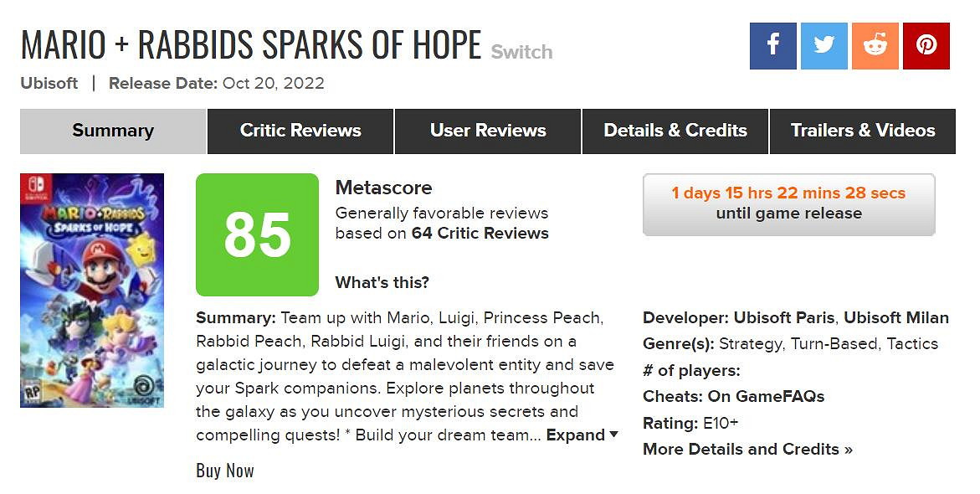Click the 64 Critic Reviews link

pyautogui.click(x=480, y=234)
